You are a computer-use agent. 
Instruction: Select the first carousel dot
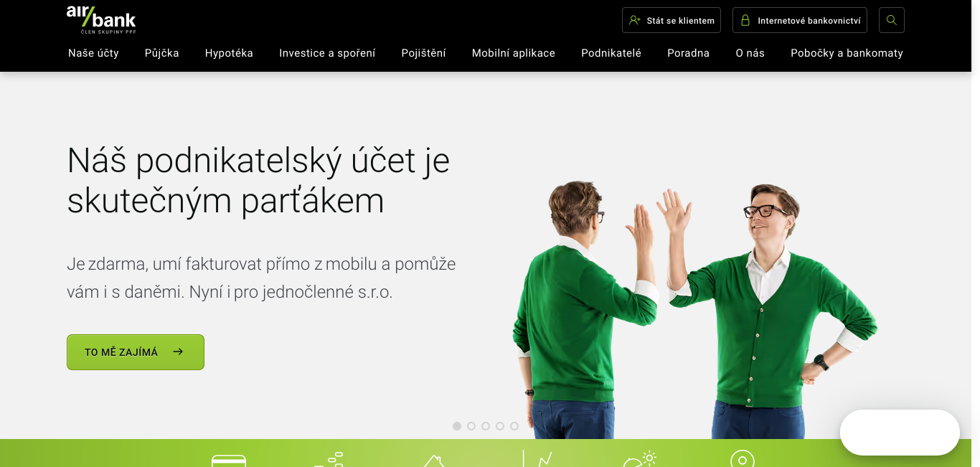click(x=457, y=426)
